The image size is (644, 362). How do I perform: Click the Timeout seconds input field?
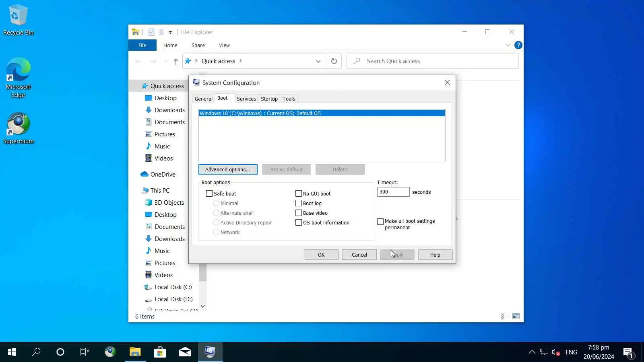(393, 192)
